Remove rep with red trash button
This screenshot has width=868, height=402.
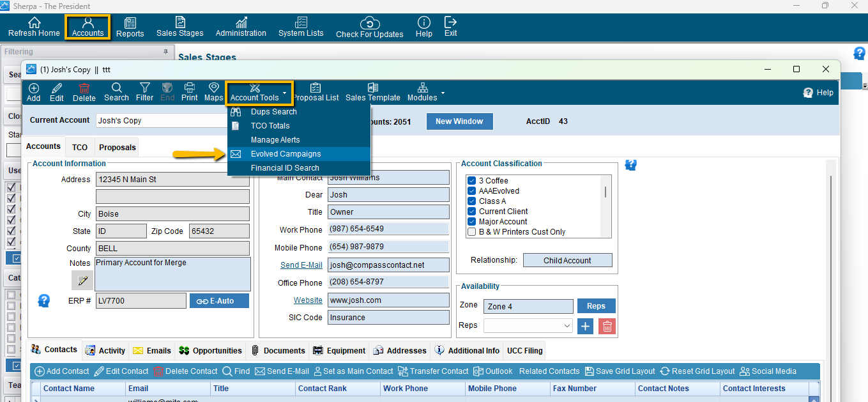pos(607,326)
